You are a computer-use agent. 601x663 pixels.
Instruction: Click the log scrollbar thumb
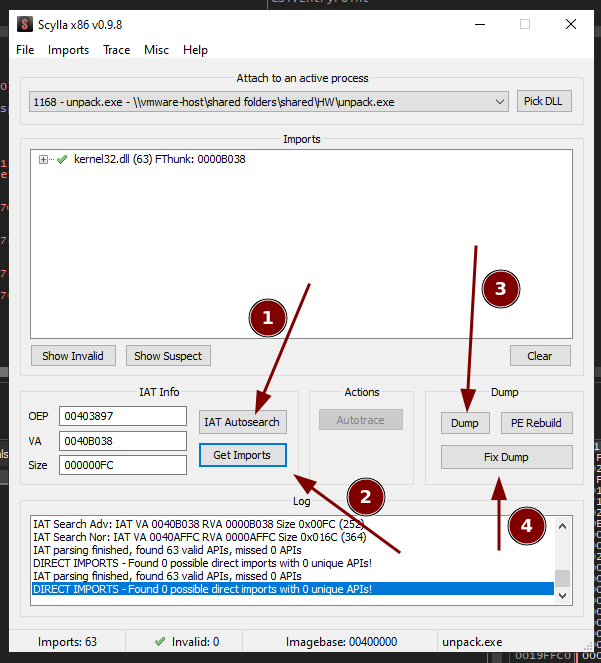563,578
